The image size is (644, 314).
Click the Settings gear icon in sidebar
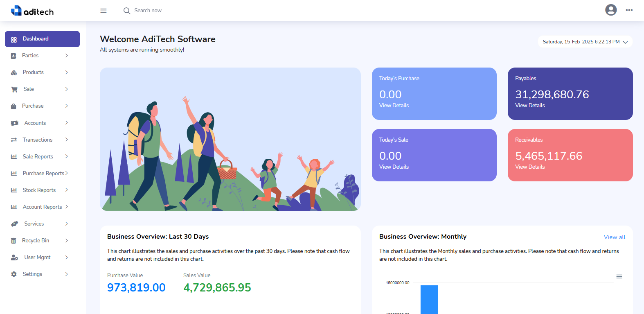click(x=14, y=274)
